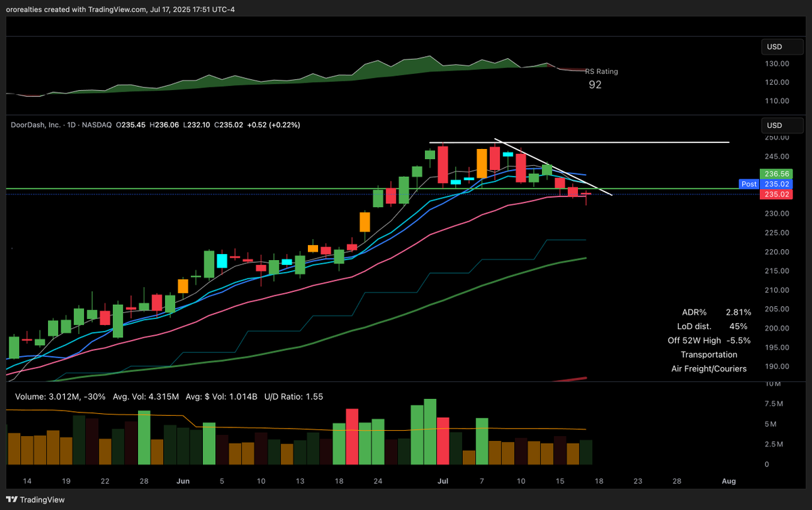Click the Transportation sector label
812x510 pixels.
click(x=709, y=355)
